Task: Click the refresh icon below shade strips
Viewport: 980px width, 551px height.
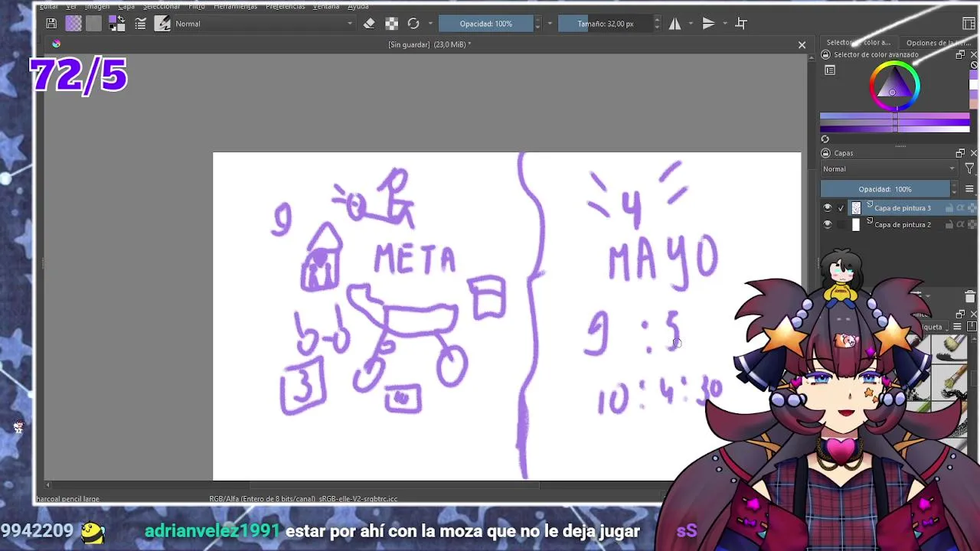Action: pos(825,139)
